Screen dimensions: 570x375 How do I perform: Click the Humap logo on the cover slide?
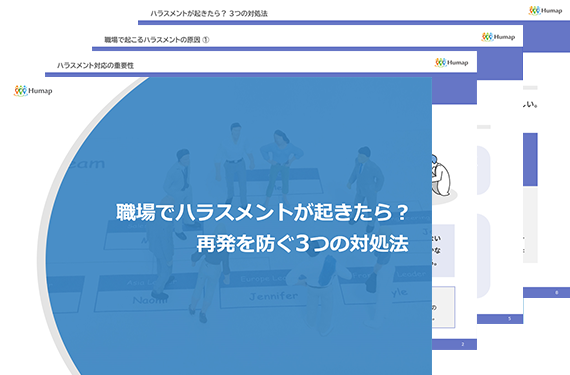pyautogui.click(x=33, y=91)
